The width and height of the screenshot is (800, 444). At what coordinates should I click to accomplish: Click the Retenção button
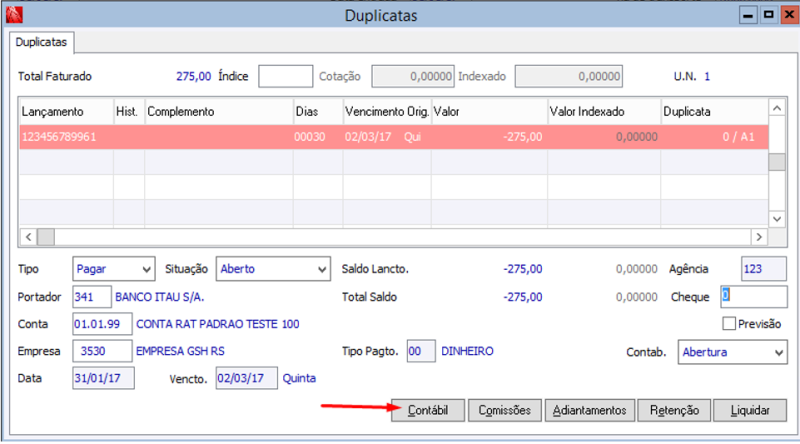point(674,410)
